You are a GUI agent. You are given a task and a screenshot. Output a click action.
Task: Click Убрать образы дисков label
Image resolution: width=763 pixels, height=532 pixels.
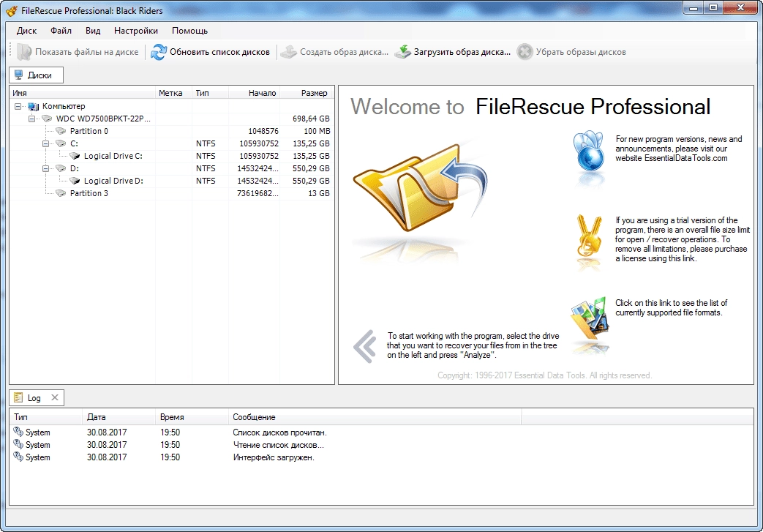coord(581,52)
